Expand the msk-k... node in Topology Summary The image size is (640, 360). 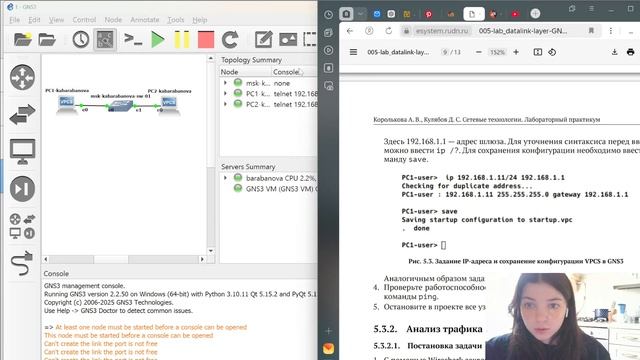click(225, 83)
